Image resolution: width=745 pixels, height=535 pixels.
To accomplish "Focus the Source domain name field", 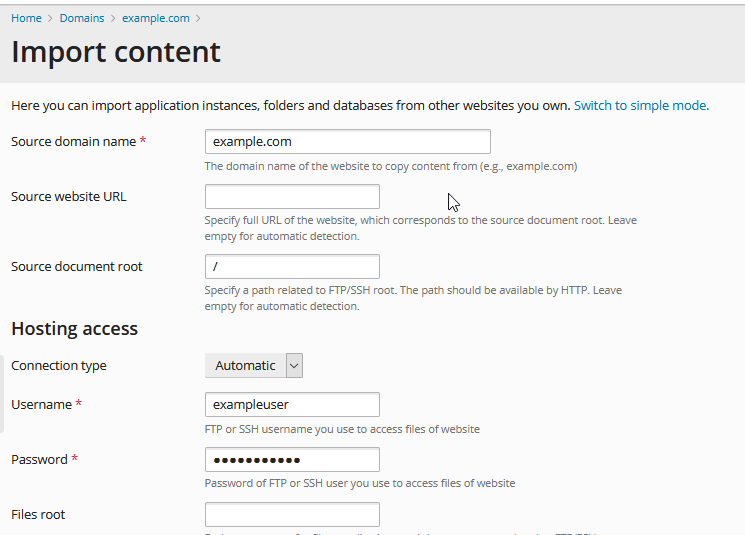I will 347,142.
